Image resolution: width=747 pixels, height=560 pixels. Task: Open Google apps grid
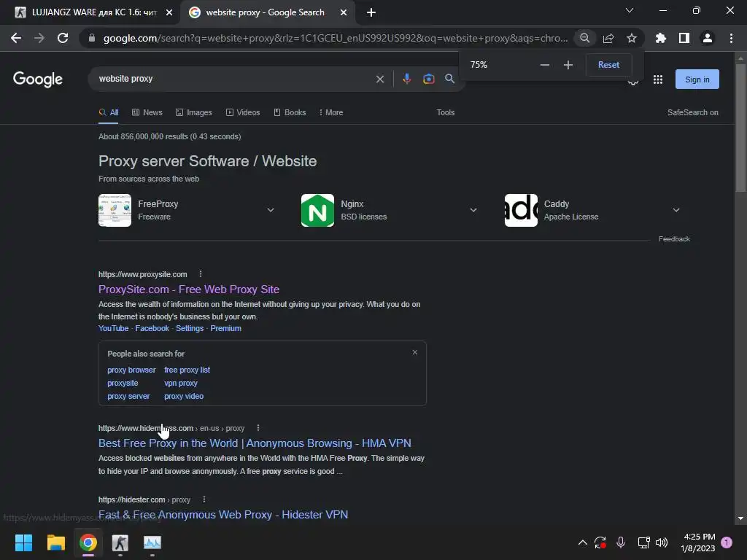658,79
